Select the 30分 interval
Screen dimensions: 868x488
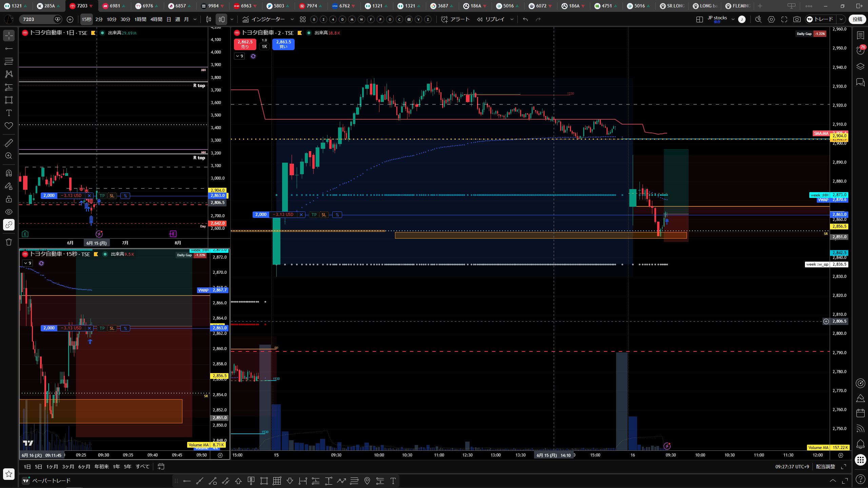(125, 19)
